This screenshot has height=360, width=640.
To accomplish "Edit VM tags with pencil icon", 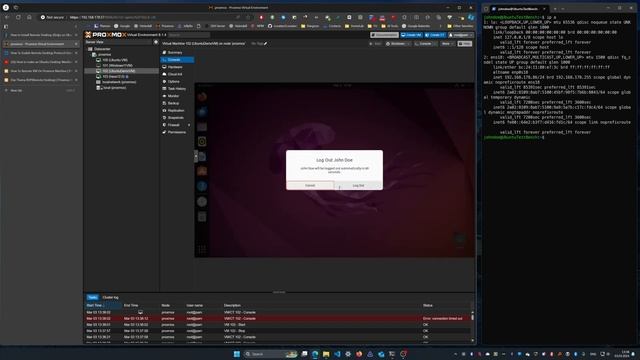I will click(x=265, y=44).
